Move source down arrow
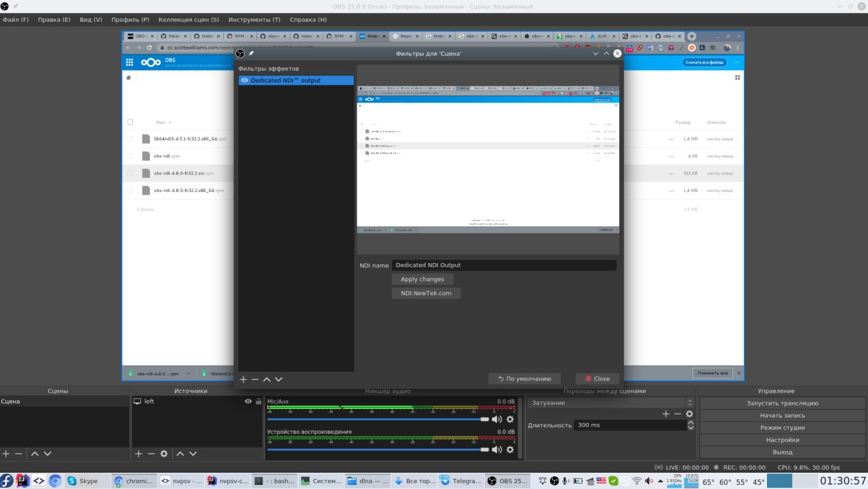 click(x=193, y=454)
